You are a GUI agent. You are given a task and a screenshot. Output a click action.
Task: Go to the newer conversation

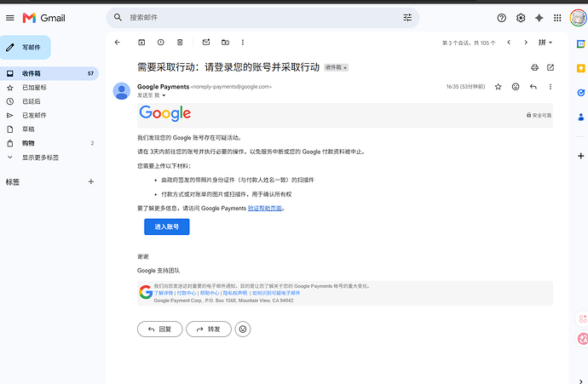click(x=509, y=43)
